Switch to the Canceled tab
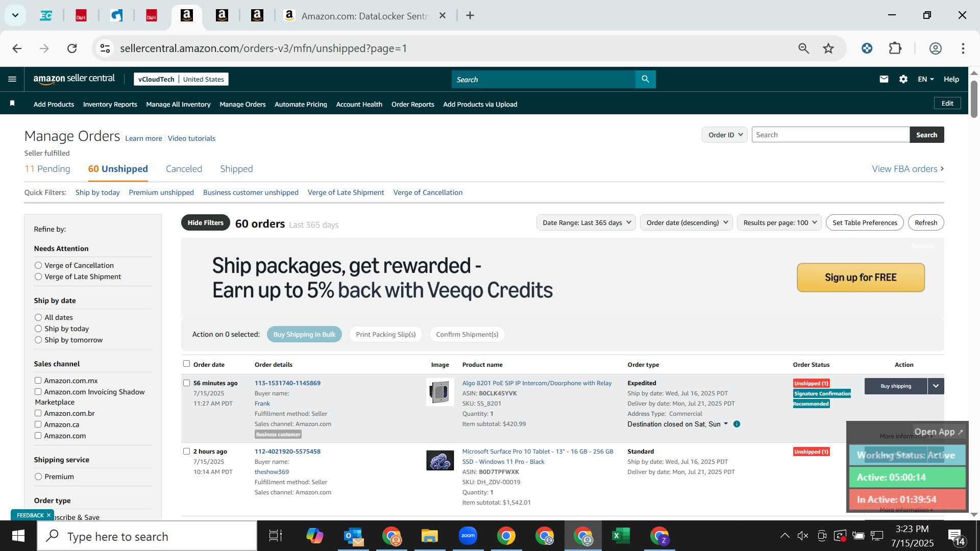This screenshot has height=551, width=980. pyautogui.click(x=184, y=169)
